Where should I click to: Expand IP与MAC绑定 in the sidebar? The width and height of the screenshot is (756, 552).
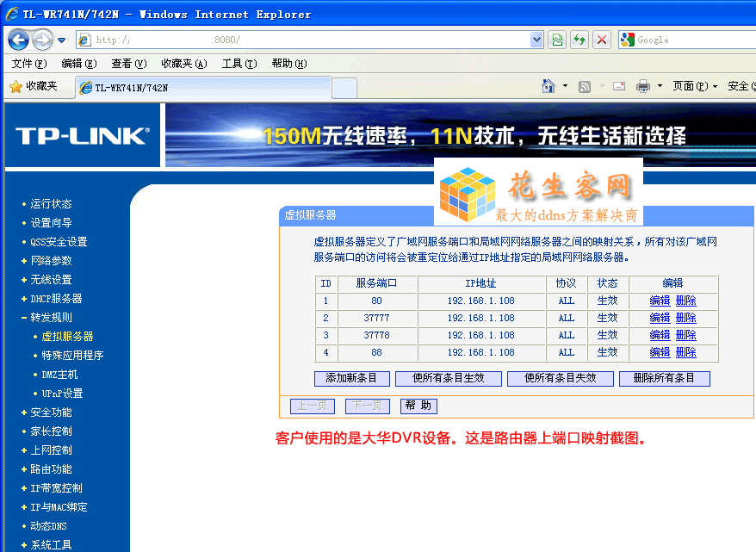[59, 507]
